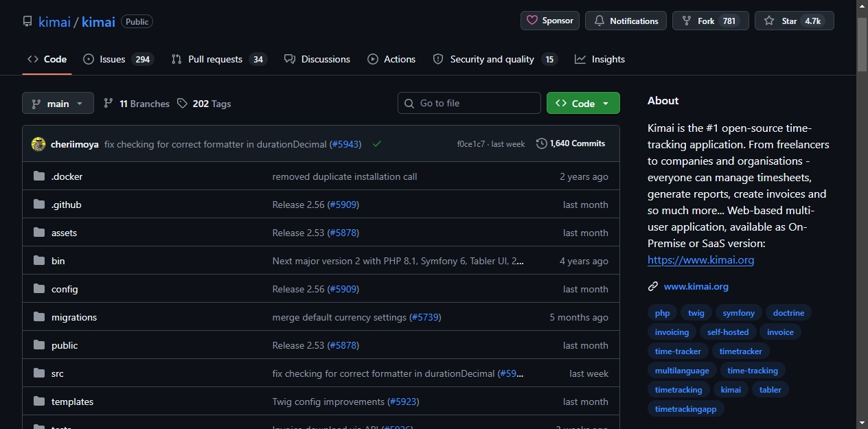Star the kimai repository
868x429 pixels.
click(x=794, y=21)
